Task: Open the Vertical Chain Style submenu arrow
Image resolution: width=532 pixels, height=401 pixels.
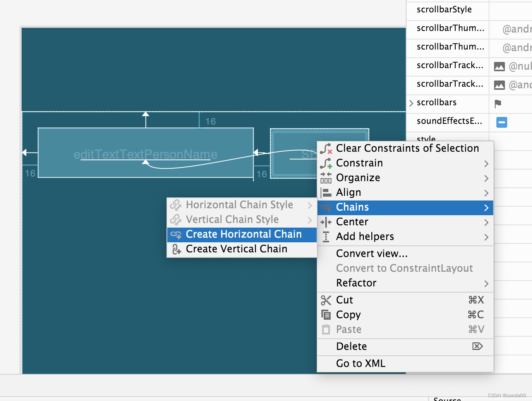Action: point(310,220)
